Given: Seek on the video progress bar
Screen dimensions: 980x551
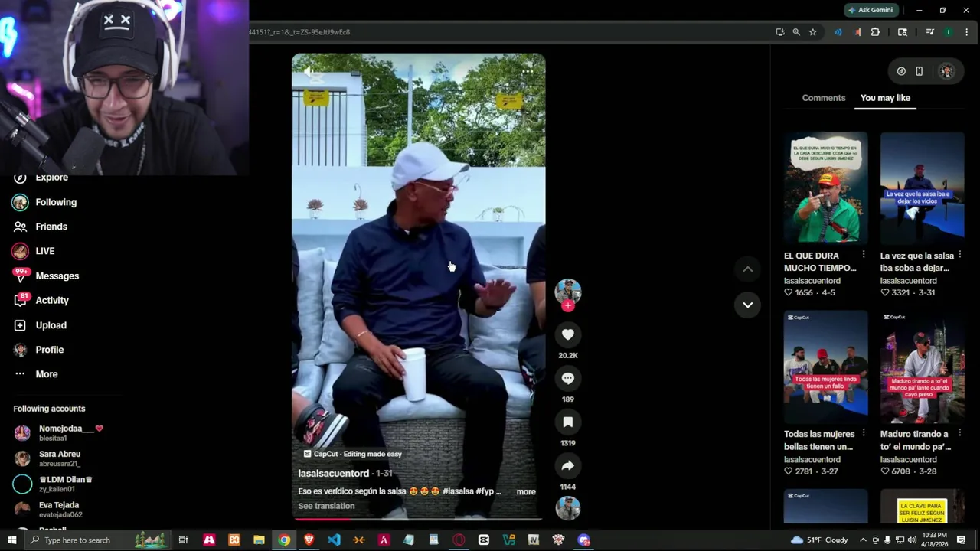Looking at the screenshot, I should click(x=418, y=519).
